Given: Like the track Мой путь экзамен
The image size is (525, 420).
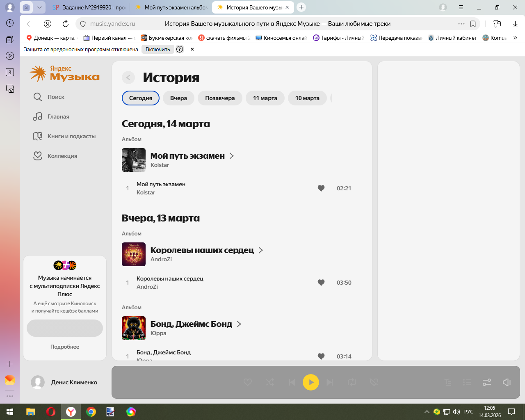Looking at the screenshot, I should pyautogui.click(x=321, y=188).
